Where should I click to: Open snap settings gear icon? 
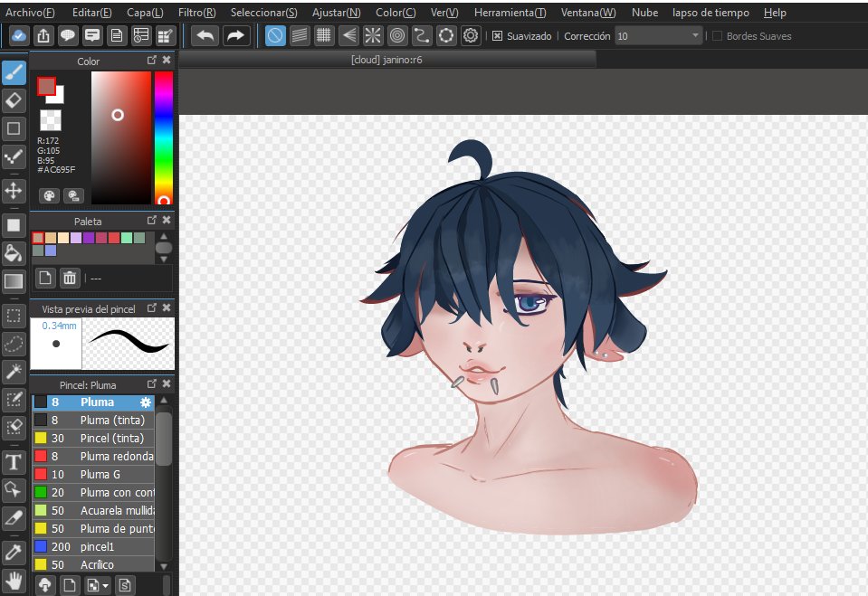471,36
